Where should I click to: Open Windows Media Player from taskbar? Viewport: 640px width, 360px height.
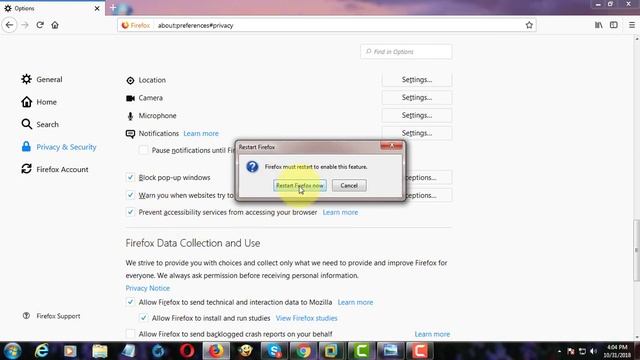(x=70, y=351)
